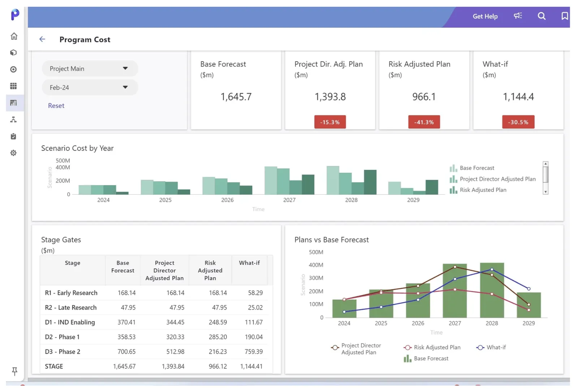
Task: Open the Project Main dropdown
Action: [x=90, y=69]
